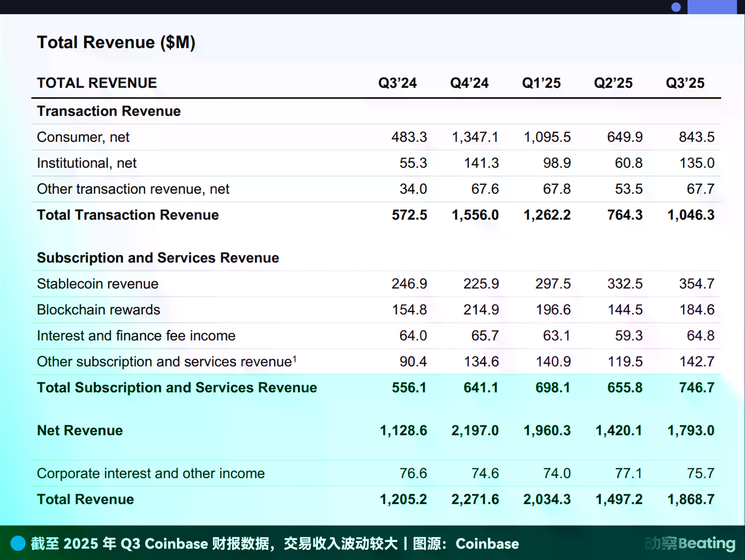Click the small purple circle in top bar
Viewport: 745px width, 560px height.
[676, 7]
